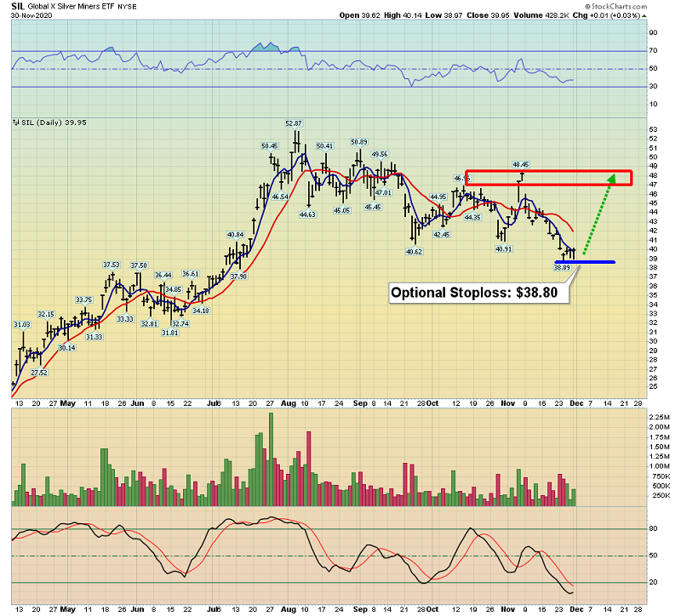Click the Open 39.62 value
The width and height of the screenshot is (681, 616).
pyautogui.click(x=359, y=15)
